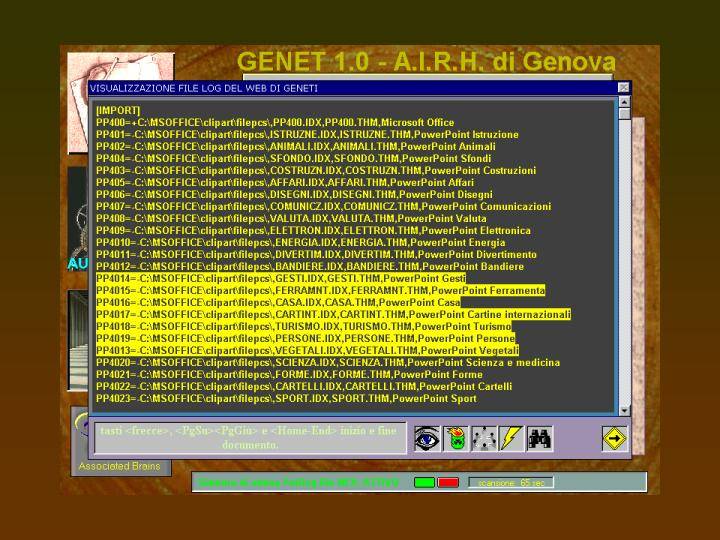Click the highlighted Cartine internazionali line
The width and height of the screenshot is (720, 540).
(333, 314)
